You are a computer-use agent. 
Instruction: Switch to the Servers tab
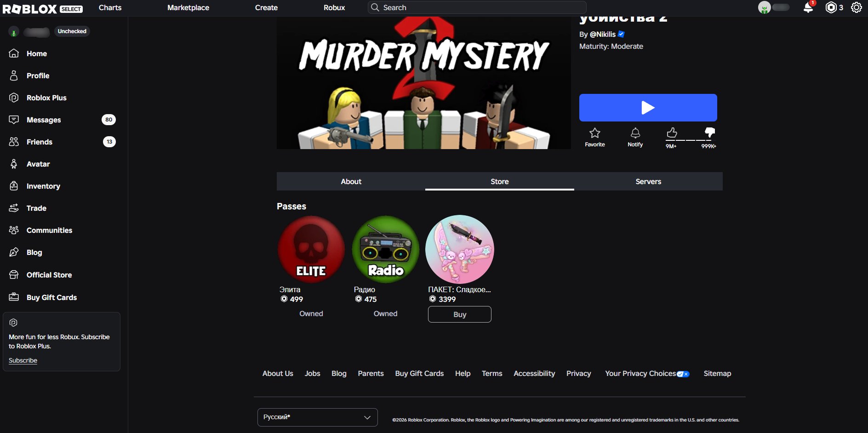[648, 181]
